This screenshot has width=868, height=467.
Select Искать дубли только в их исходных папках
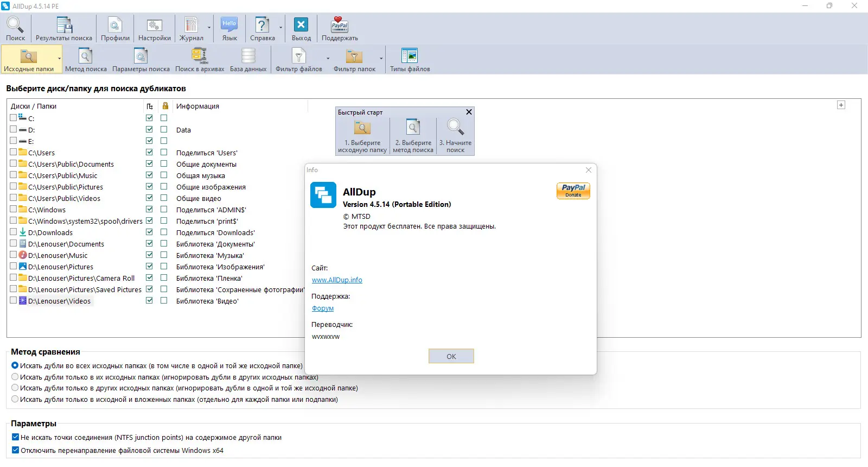(x=15, y=377)
